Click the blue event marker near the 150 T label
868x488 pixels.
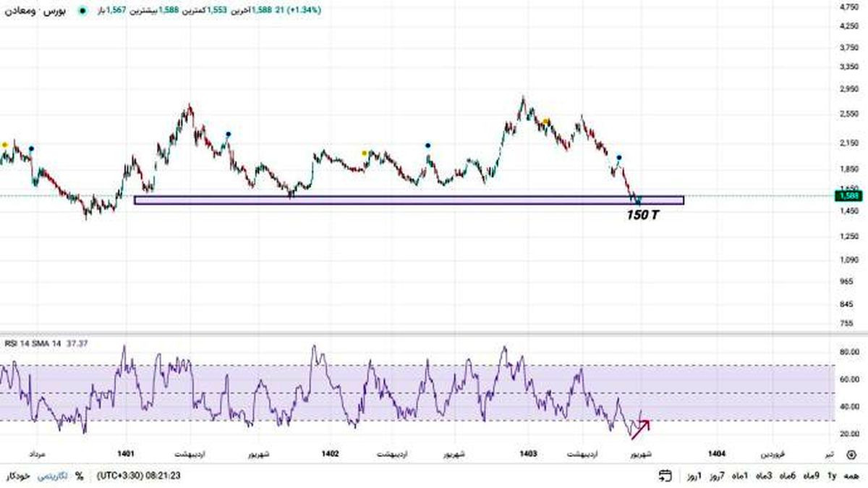click(x=618, y=157)
